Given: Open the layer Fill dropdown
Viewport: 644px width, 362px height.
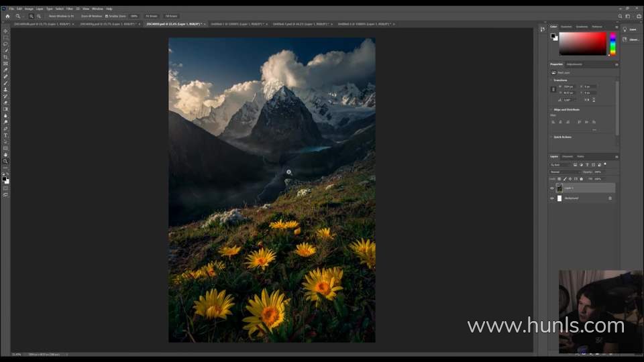Looking at the screenshot, I should [599, 179].
